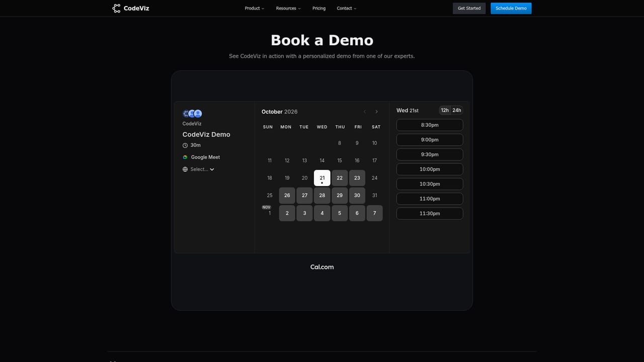This screenshot has width=644, height=362.
Task: Choose October 26 on the calendar
Action: (287, 196)
